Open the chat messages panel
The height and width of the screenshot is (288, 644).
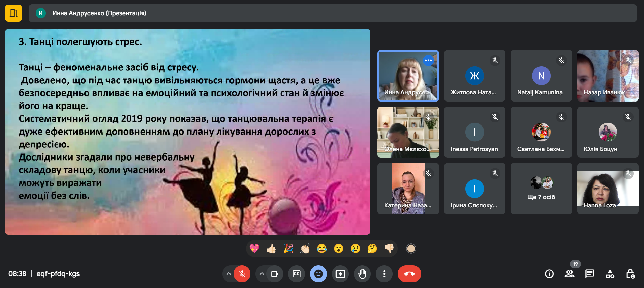point(590,274)
